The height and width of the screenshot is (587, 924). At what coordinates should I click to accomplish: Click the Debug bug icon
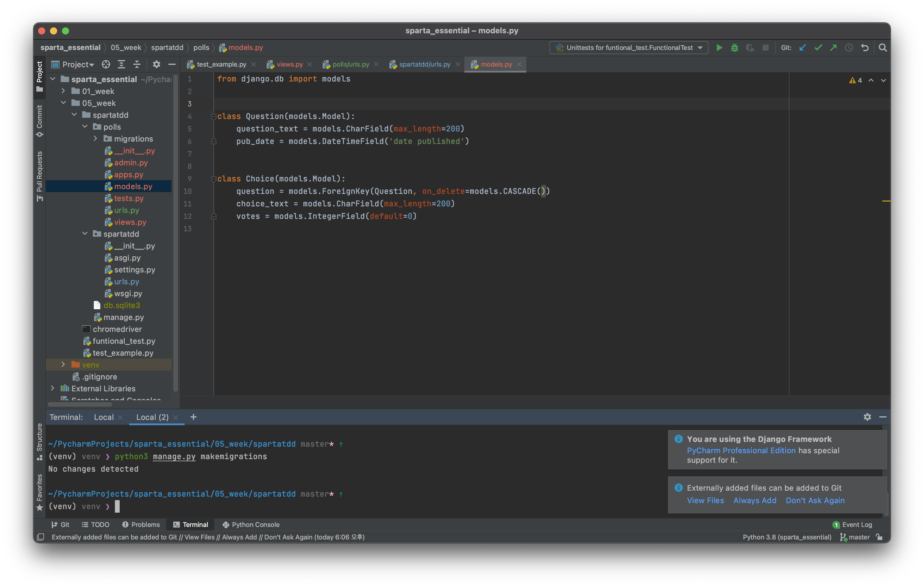tap(734, 48)
